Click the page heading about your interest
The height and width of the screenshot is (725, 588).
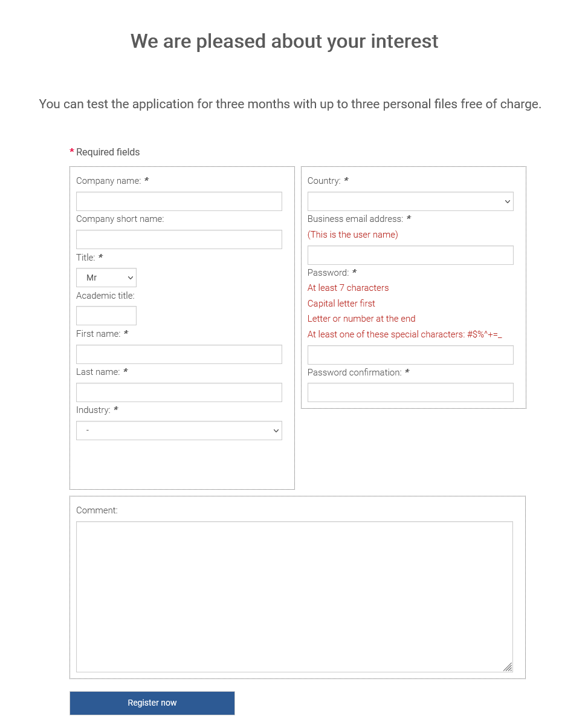[x=284, y=41]
